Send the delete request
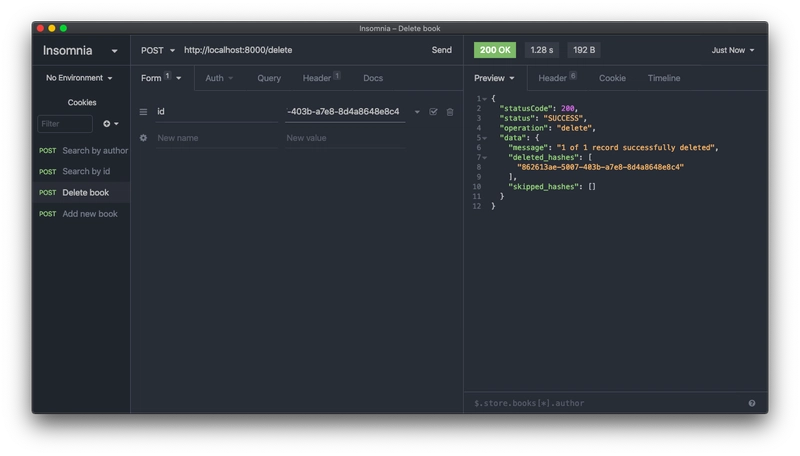 coord(441,50)
